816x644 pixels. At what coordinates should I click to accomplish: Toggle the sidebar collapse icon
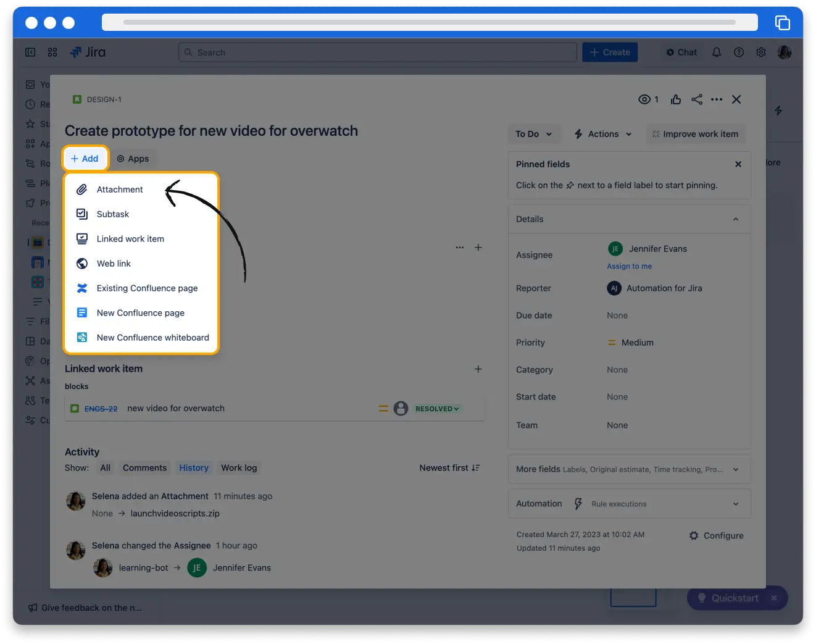(30, 52)
